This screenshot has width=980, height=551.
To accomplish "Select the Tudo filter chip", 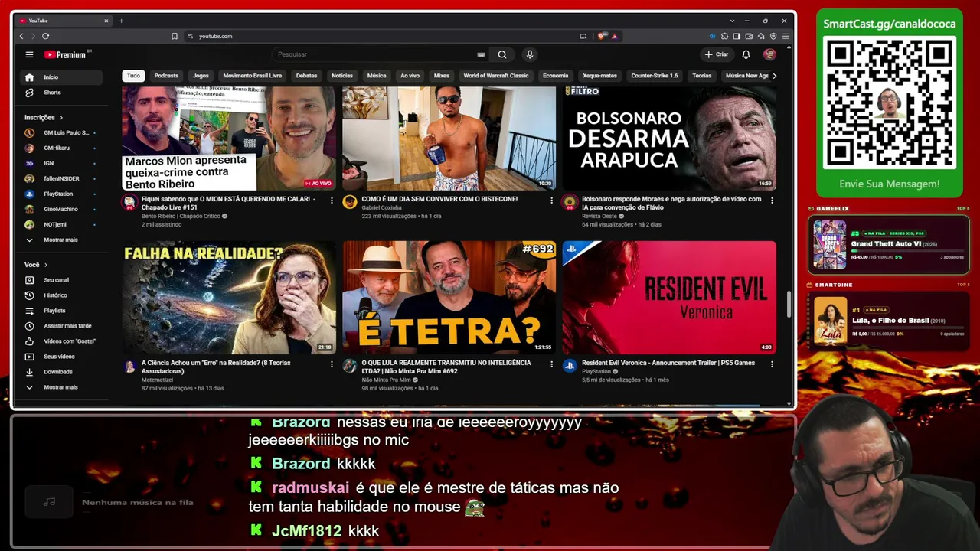I will (133, 76).
